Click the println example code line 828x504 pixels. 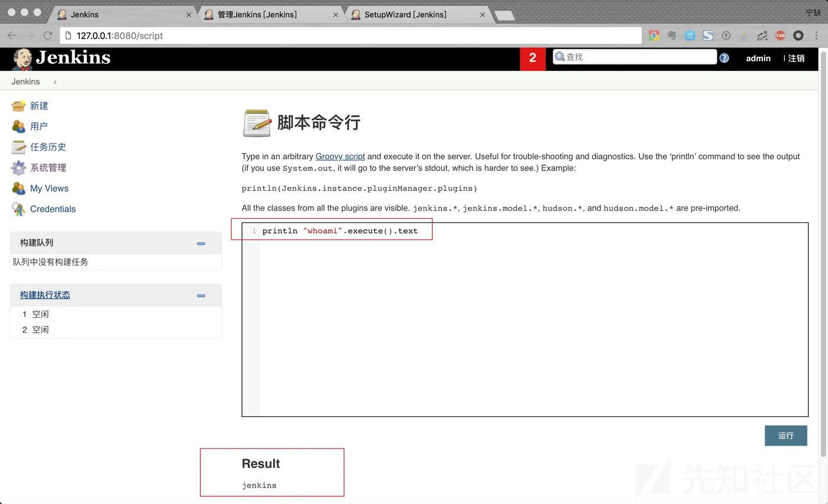point(360,188)
